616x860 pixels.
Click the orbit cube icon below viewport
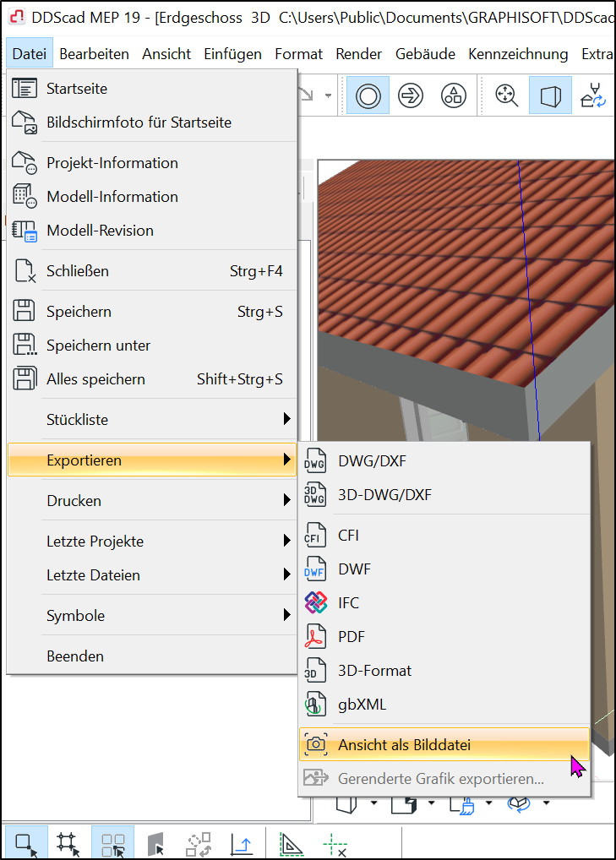519,804
